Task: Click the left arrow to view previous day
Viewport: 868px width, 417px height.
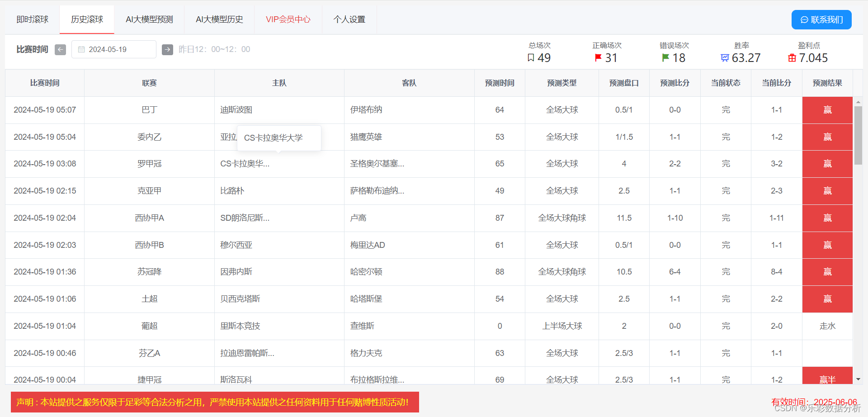Action: pyautogui.click(x=60, y=49)
